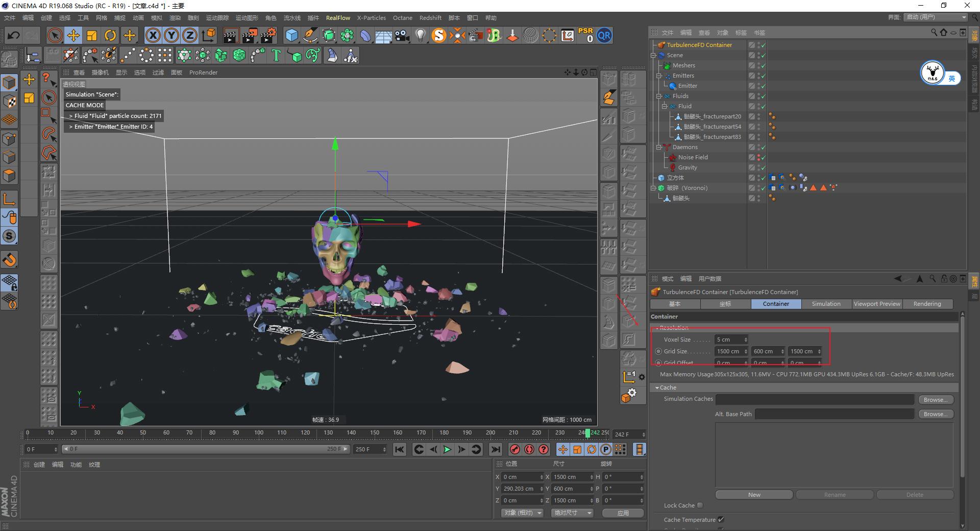980x531 pixels.
Task: Select the Scale tool
Action: pos(92,35)
